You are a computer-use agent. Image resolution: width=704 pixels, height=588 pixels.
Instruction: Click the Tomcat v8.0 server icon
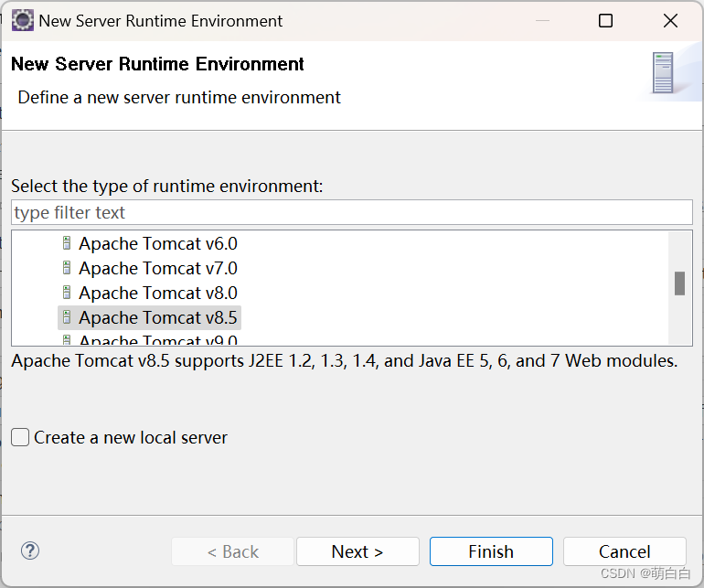(67, 293)
